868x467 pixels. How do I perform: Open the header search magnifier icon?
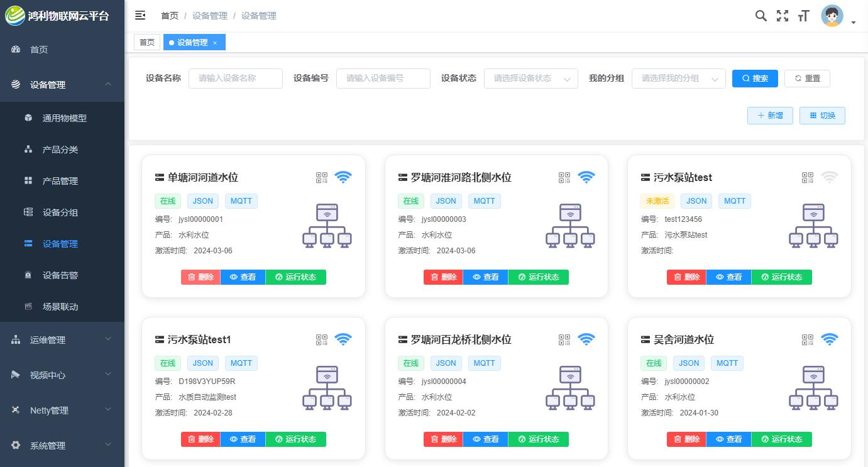(761, 16)
